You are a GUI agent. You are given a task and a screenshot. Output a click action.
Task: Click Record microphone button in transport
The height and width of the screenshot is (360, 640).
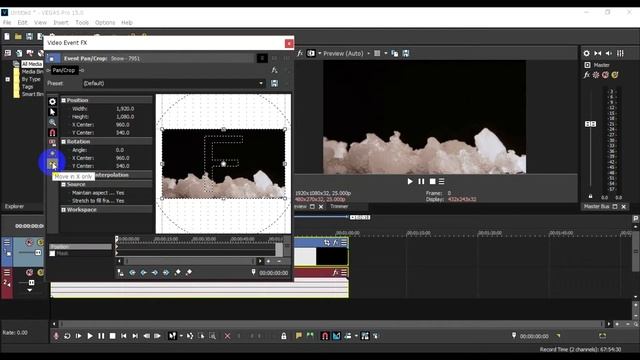[56, 336]
